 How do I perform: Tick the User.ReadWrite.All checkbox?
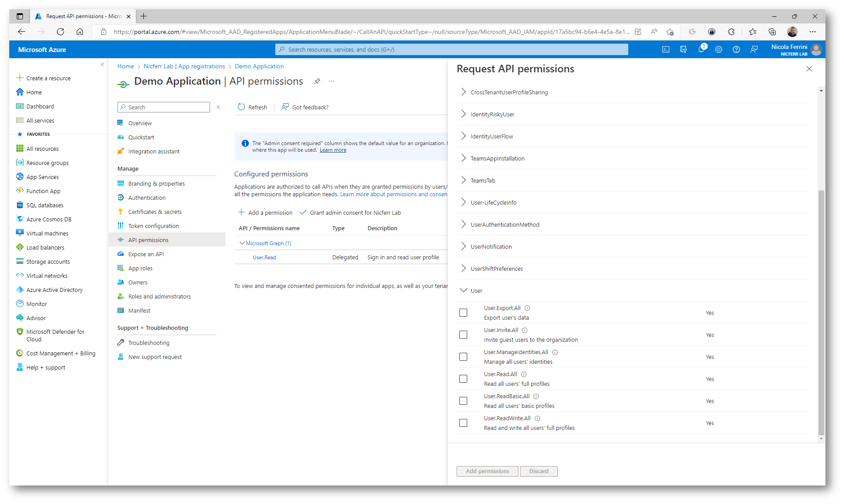(463, 423)
